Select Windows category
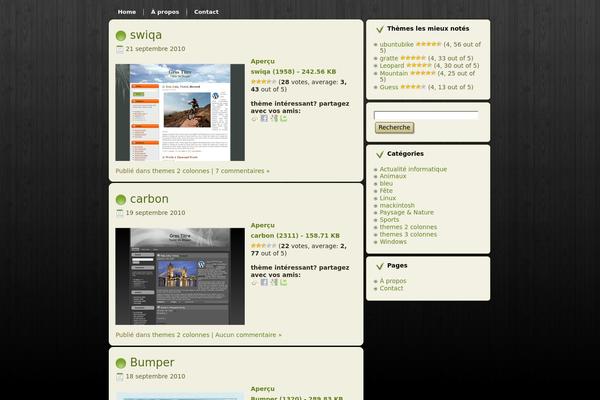The image size is (600, 400). click(393, 242)
